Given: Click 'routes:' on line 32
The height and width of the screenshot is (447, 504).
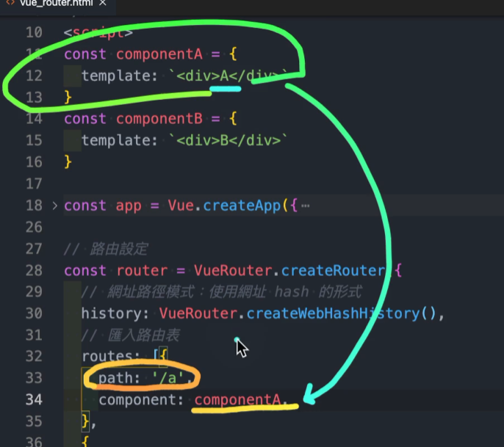Looking at the screenshot, I should point(110,357).
